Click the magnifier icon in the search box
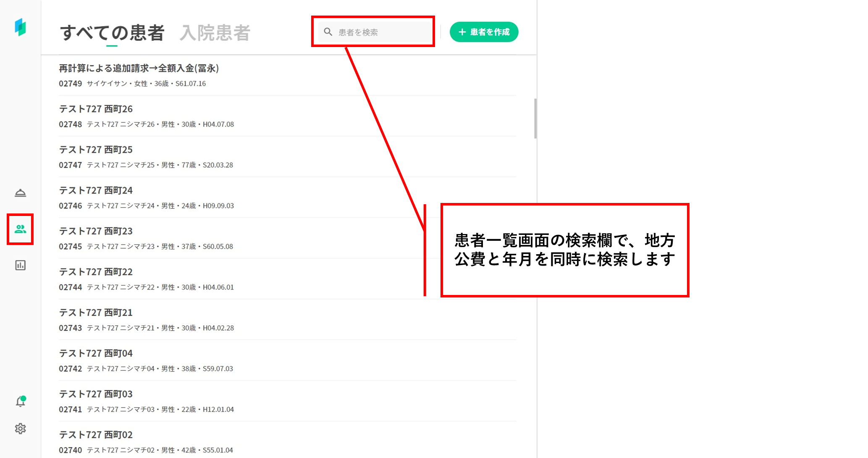The height and width of the screenshot is (458, 868). [x=328, y=32]
